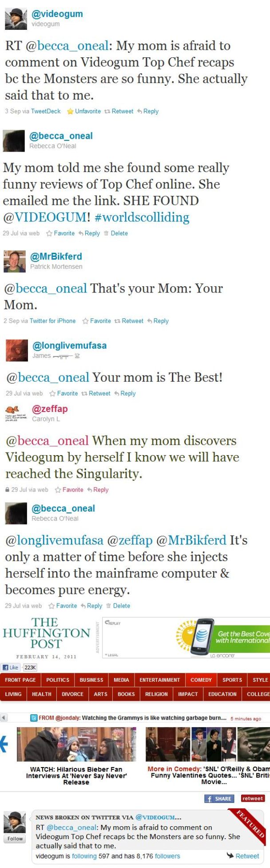Viewport: 270px width, 868px height.
Task: Go to the Politics section tab
Action: tap(58, 680)
